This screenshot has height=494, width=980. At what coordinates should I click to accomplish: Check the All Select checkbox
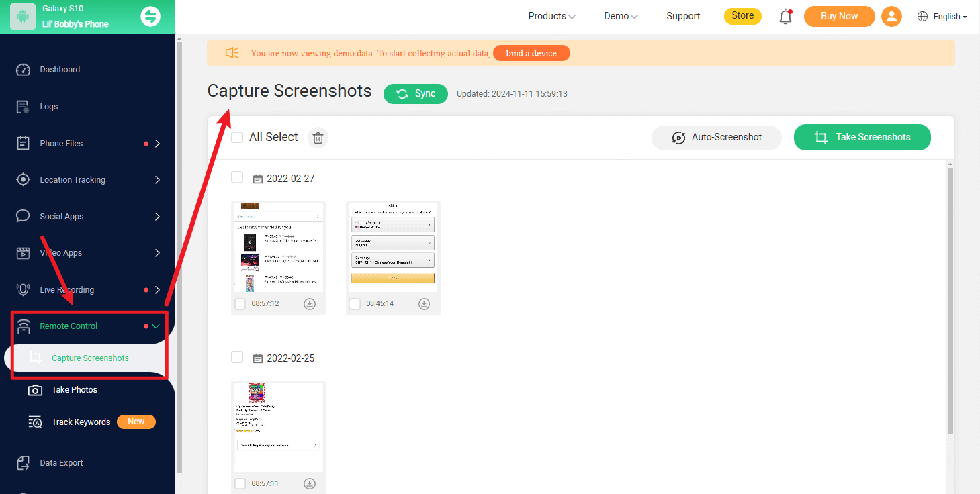237,136
